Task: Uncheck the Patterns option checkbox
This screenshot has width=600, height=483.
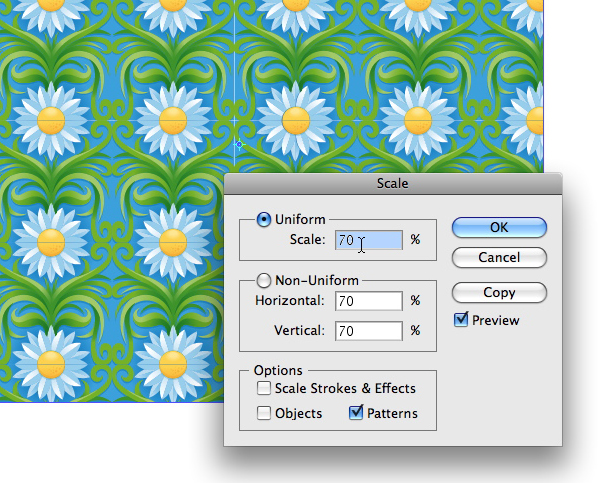Action: (356, 413)
